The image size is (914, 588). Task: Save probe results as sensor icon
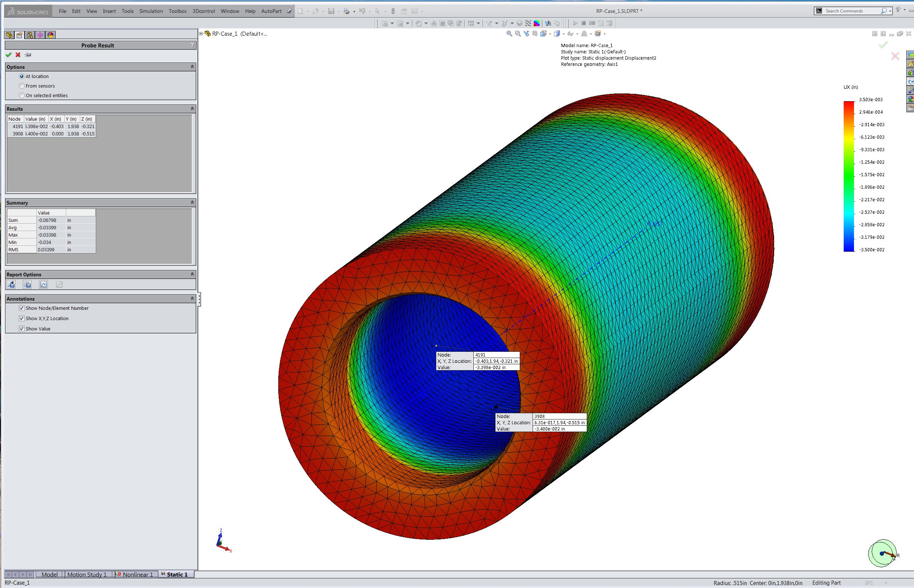coord(11,284)
